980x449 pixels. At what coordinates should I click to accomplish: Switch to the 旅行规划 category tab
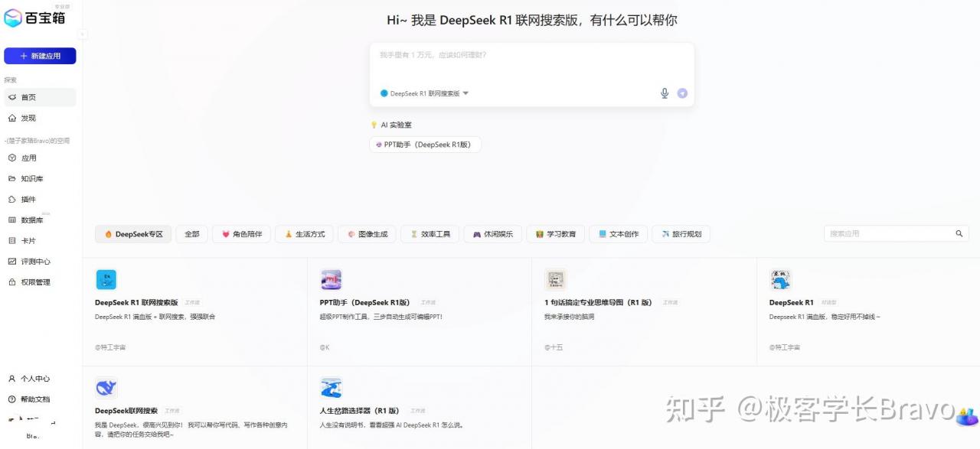(681, 234)
